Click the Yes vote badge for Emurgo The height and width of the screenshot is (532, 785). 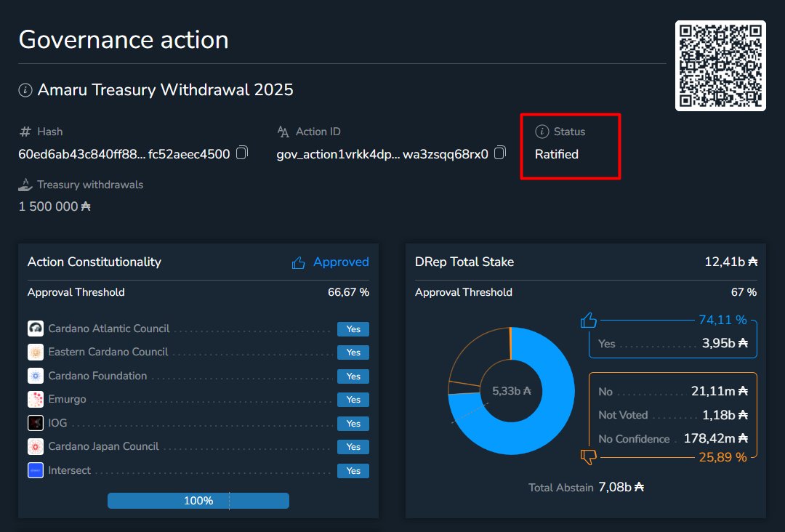point(353,400)
